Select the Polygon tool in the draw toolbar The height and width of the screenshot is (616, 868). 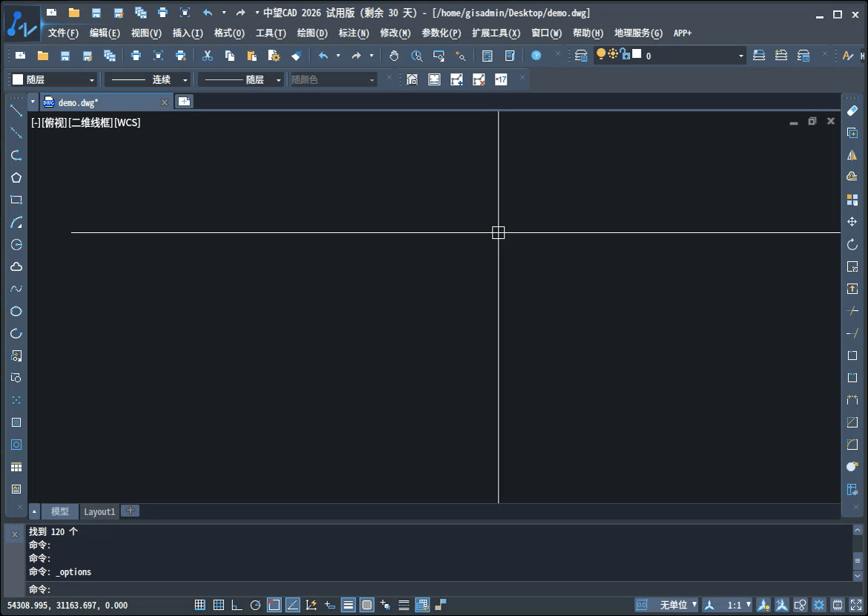[16, 178]
